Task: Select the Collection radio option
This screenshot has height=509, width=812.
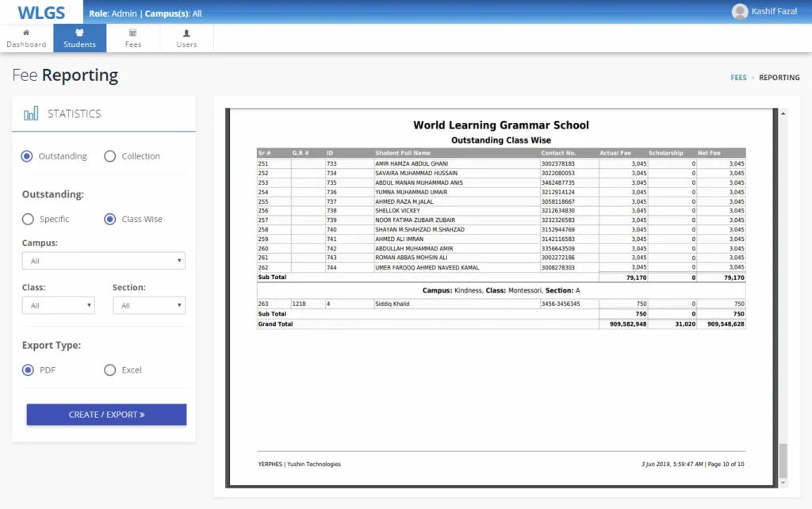Action: pyautogui.click(x=110, y=156)
